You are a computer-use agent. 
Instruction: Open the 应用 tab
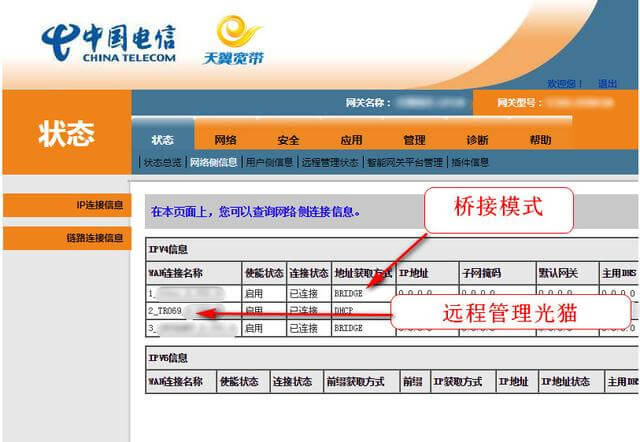click(x=351, y=140)
